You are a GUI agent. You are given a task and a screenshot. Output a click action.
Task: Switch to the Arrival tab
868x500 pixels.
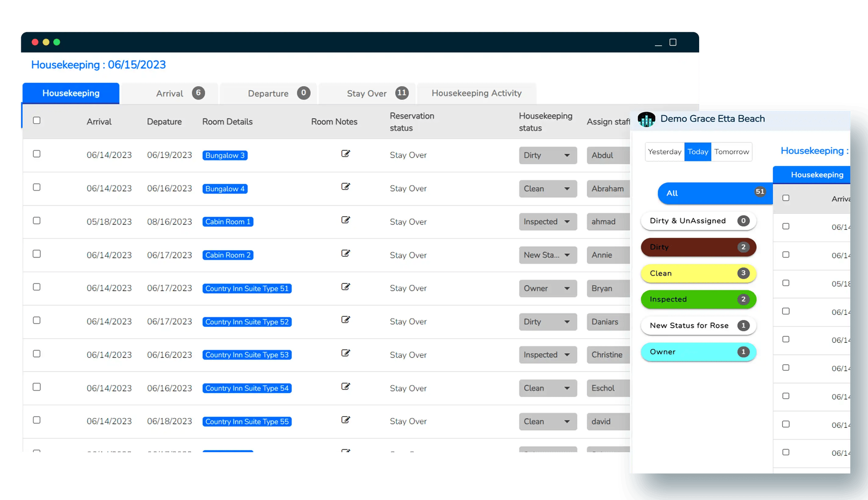click(170, 93)
